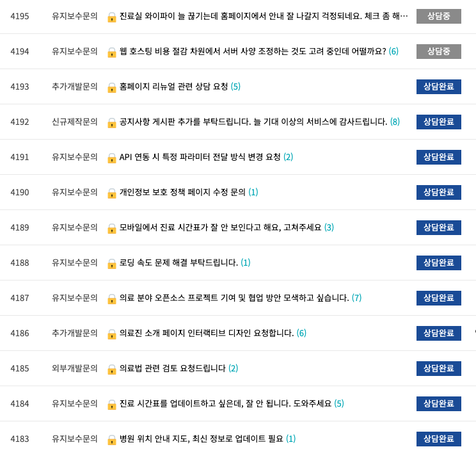The image size is (476, 456).
Task: Click 상담중 status badge for post 4194
Action: [x=439, y=51]
